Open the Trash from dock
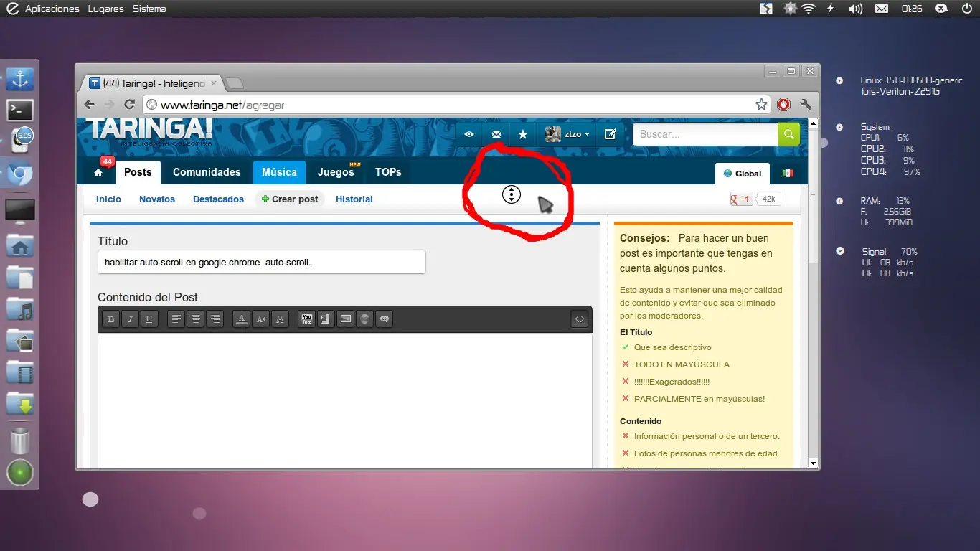This screenshot has width=980, height=551. (x=20, y=440)
